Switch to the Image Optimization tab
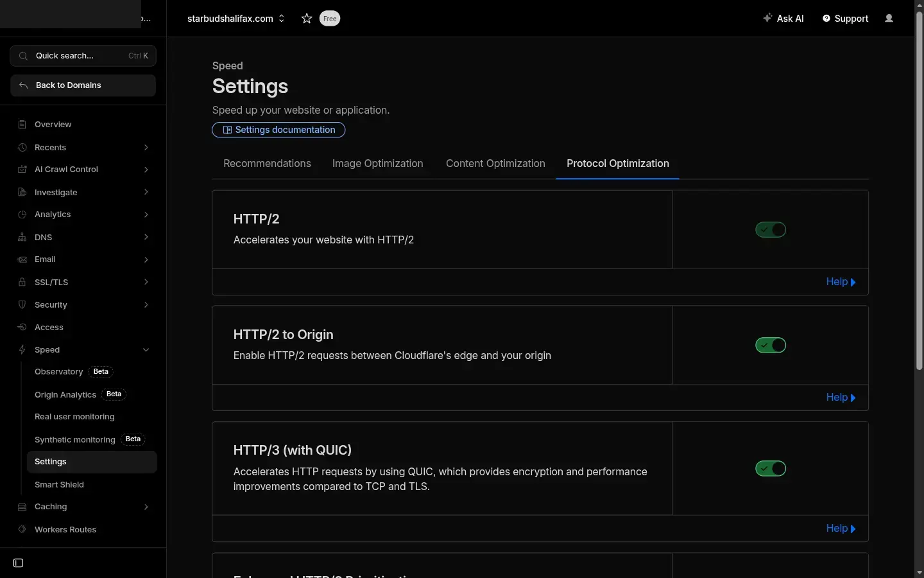Image resolution: width=924 pixels, height=578 pixels. click(377, 164)
